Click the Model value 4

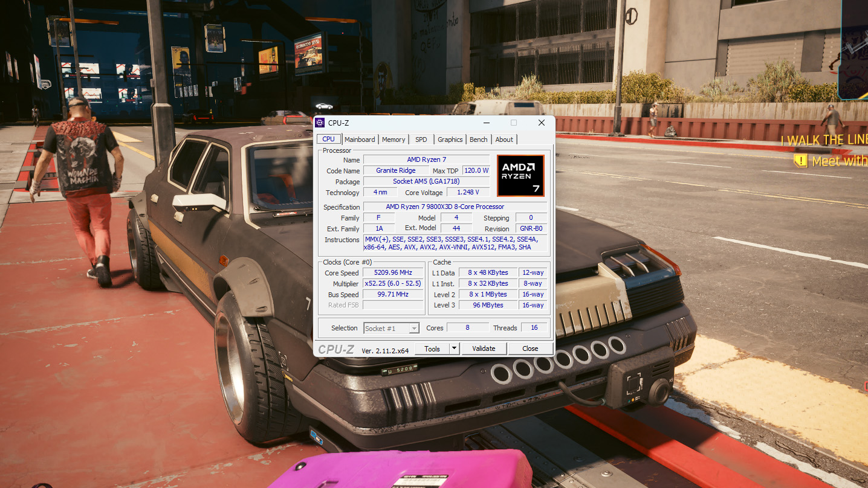coord(456,218)
